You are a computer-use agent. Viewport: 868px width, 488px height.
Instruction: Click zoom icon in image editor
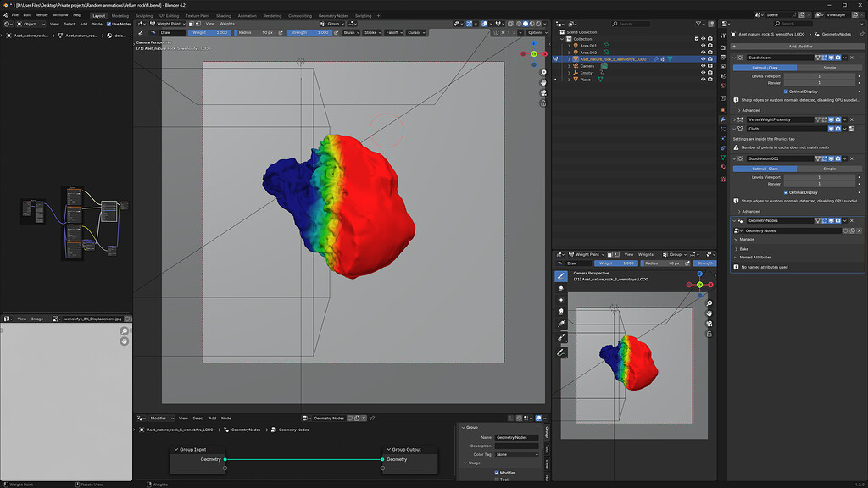(x=124, y=331)
